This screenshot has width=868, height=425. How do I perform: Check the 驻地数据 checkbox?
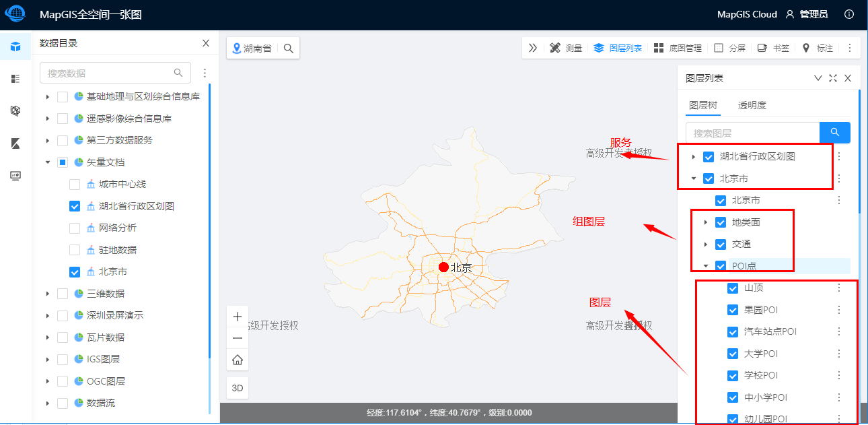point(75,250)
